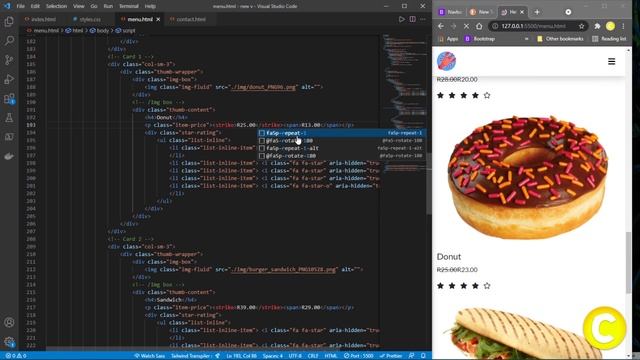The height and width of the screenshot is (360, 640).
Task: Select the @fa5-rotate-180 suggestion
Action: click(342, 141)
